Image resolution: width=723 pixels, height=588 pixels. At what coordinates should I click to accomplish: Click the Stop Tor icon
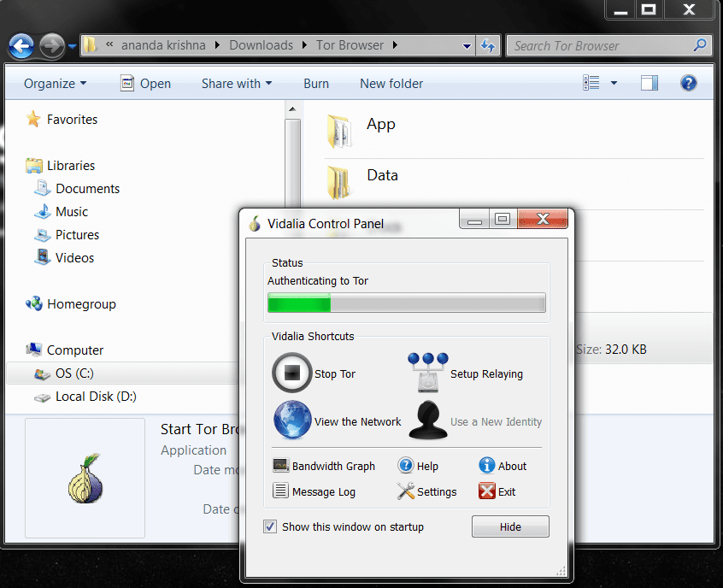292,373
